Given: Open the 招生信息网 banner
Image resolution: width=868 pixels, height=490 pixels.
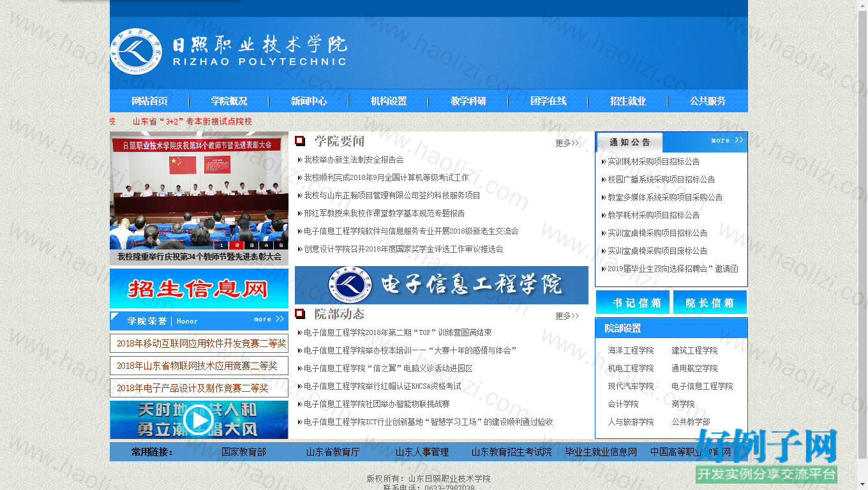Looking at the screenshot, I should [199, 288].
